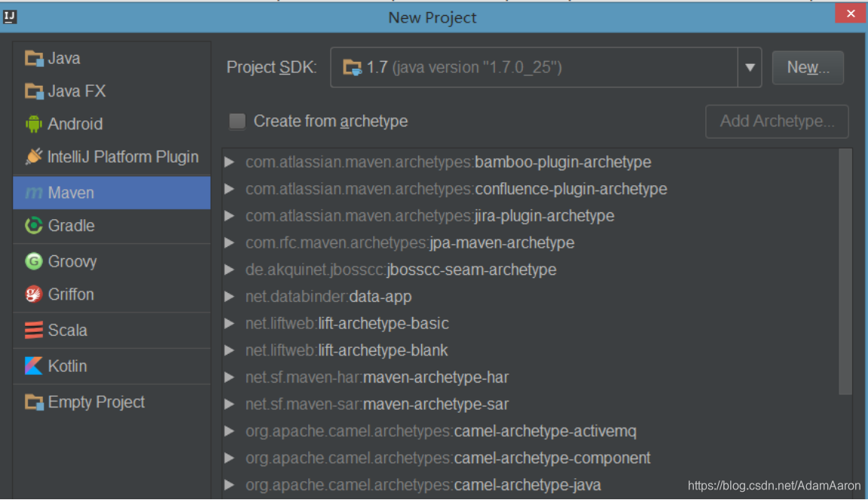Select Maven project type
The image size is (868, 500).
[112, 193]
